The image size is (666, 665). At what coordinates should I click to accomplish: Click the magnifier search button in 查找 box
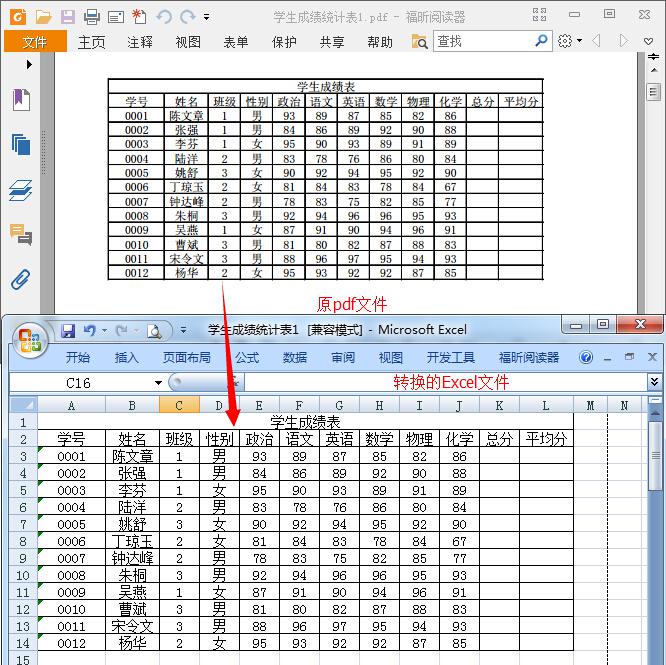(541, 41)
